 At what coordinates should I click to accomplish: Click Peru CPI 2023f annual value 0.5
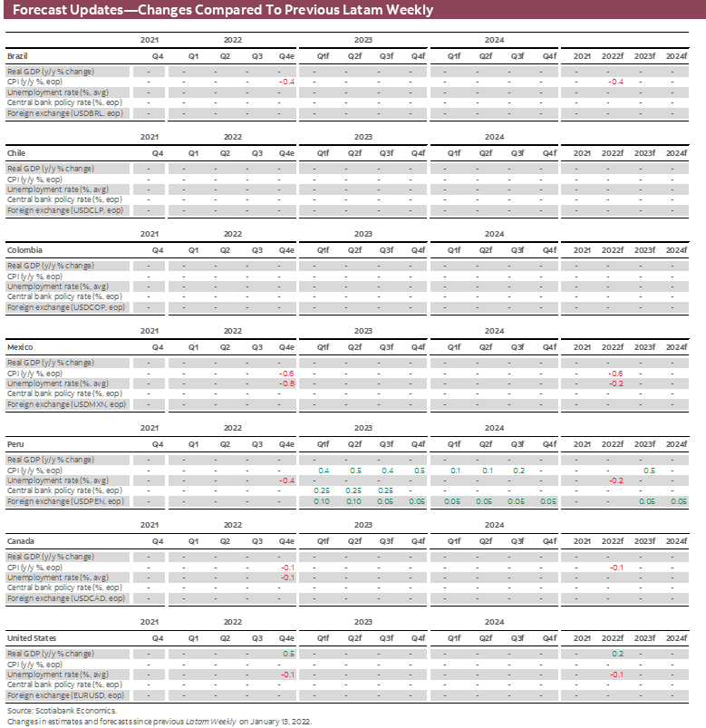(650, 471)
